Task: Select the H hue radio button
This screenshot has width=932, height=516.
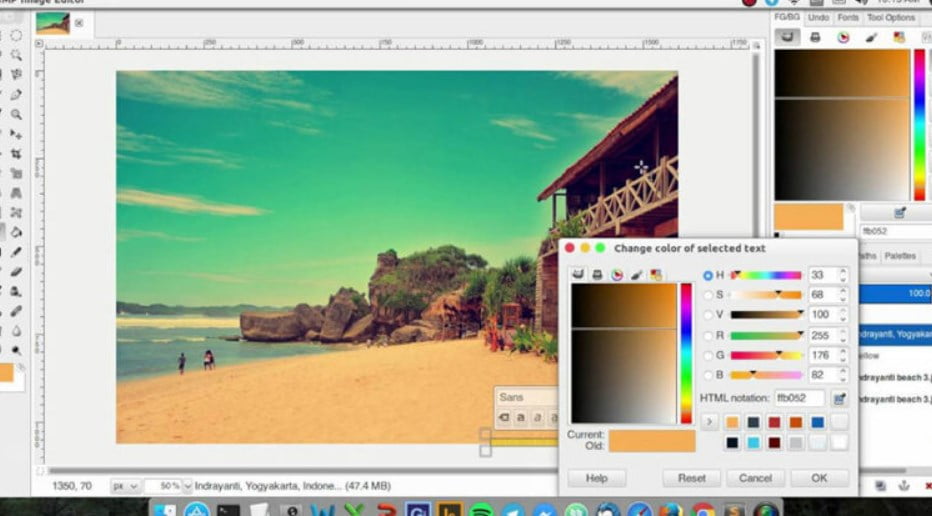Action: click(707, 276)
